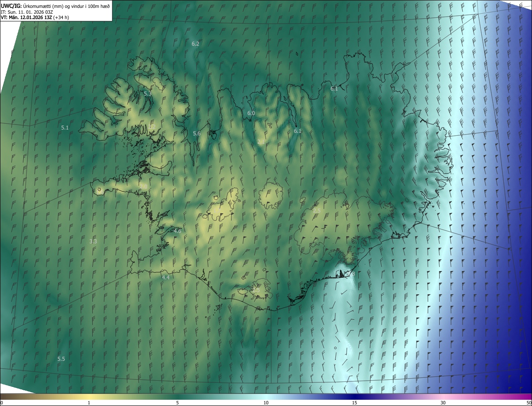Viewport: 532px width, 406px height.
Task: Click the 'IT: Sun. 11. 01. 2026 03Z' line
Action: (27, 12)
